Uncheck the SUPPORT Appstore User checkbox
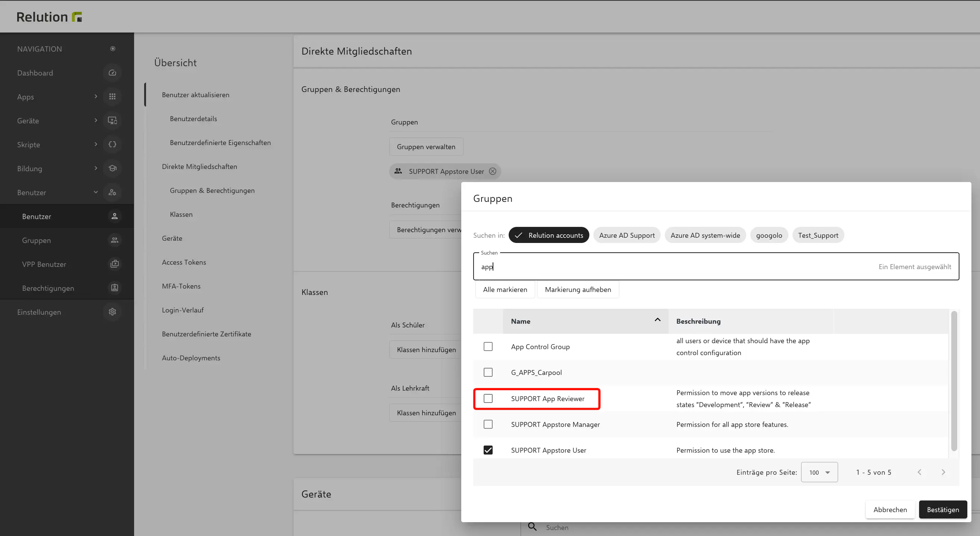The width and height of the screenshot is (980, 536). pos(488,450)
